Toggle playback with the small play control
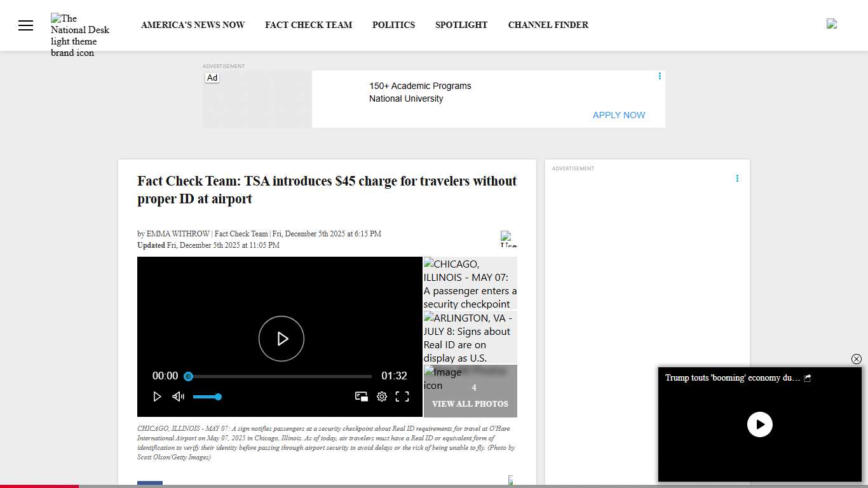Viewport: 868px width, 488px height. (158, 396)
